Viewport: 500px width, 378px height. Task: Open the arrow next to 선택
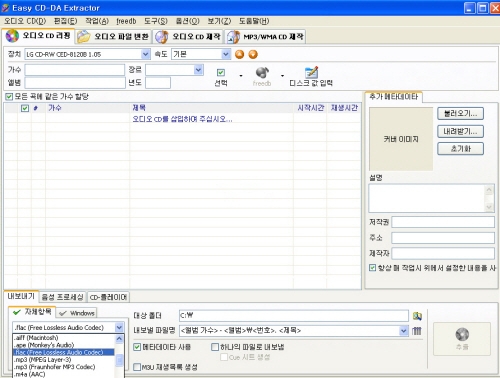pyautogui.click(x=241, y=76)
